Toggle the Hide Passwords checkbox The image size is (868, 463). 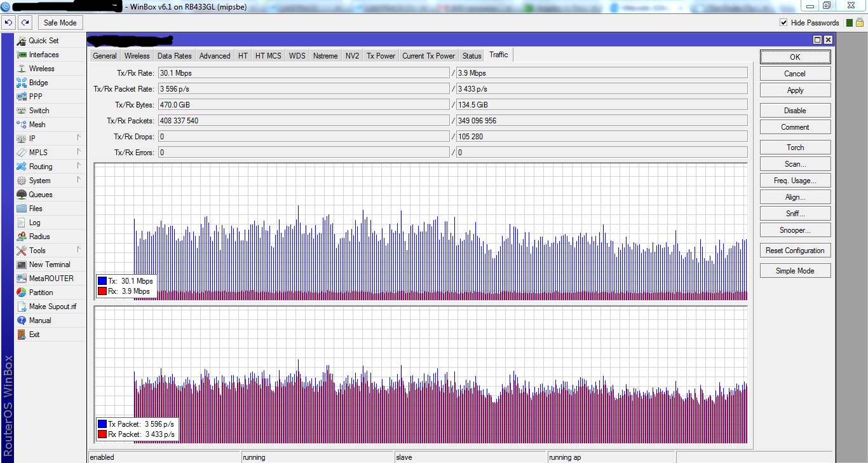point(783,23)
